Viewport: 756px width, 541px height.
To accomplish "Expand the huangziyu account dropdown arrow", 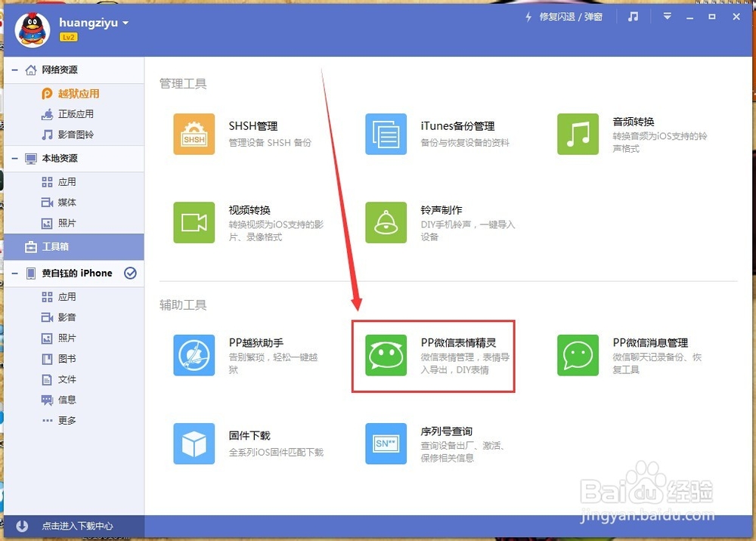I will pyautogui.click(x=125, y=23).
